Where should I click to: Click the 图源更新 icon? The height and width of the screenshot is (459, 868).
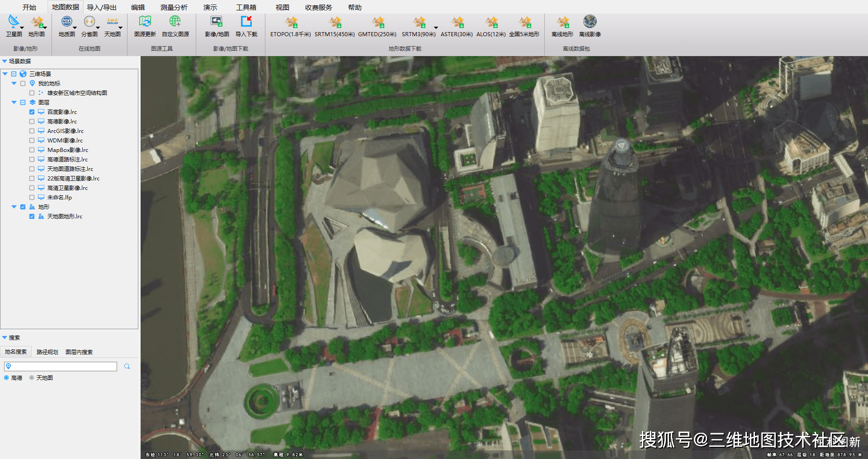(145, 21)
